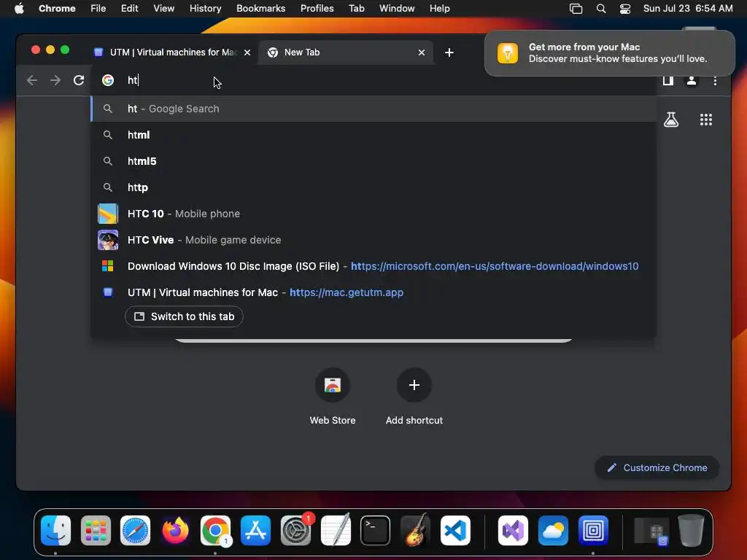Viewport: 747px width, 560px height.
Task: Open Chrome's three-dot menu
Action: [715, 81]
